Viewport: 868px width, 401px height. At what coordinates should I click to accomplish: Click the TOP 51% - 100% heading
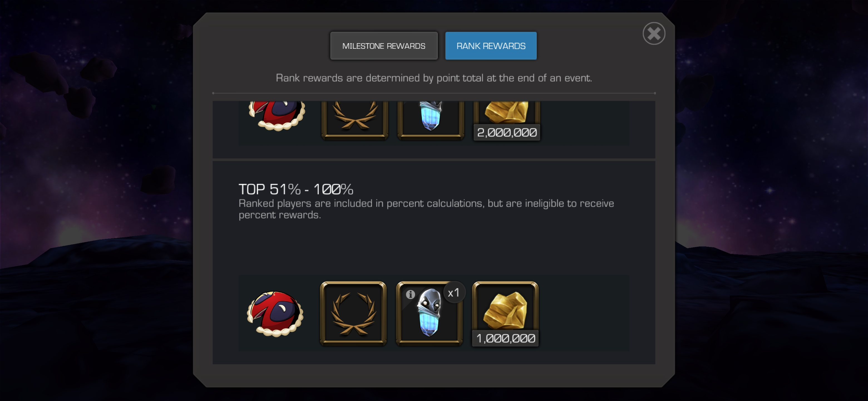(296, 189)
